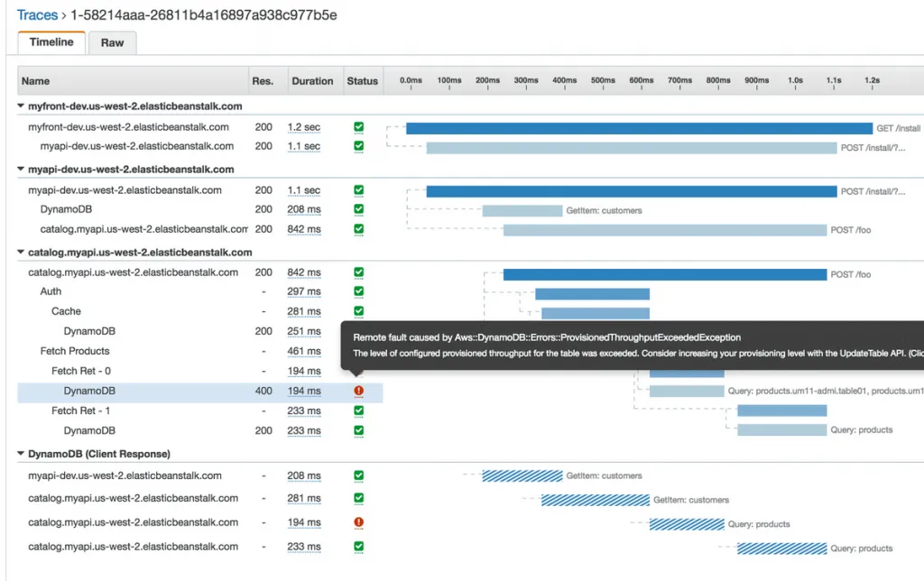Click the GET /install timeline bar
Viewport: 924px width, 581px height.
(639, 128)
